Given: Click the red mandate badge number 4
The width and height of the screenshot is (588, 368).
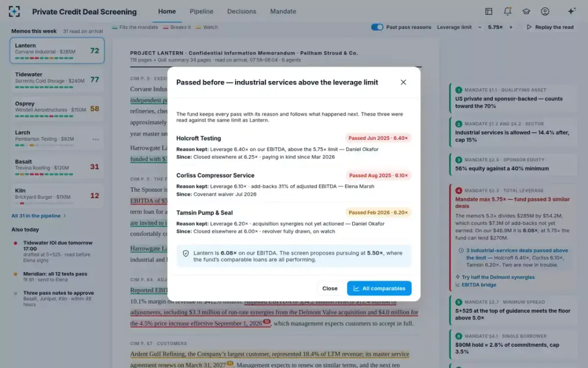Looking at the screenshot, I should pos(459,190).
